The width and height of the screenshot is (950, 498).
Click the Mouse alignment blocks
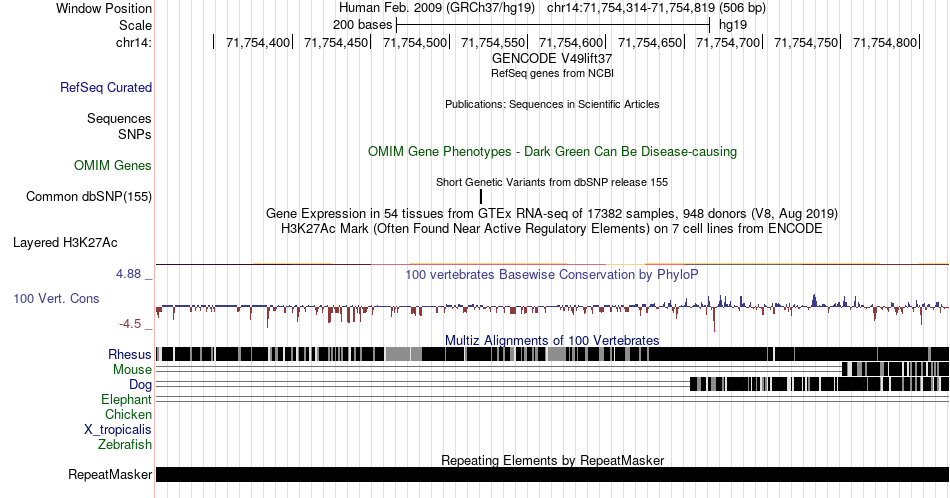(895, 369)
